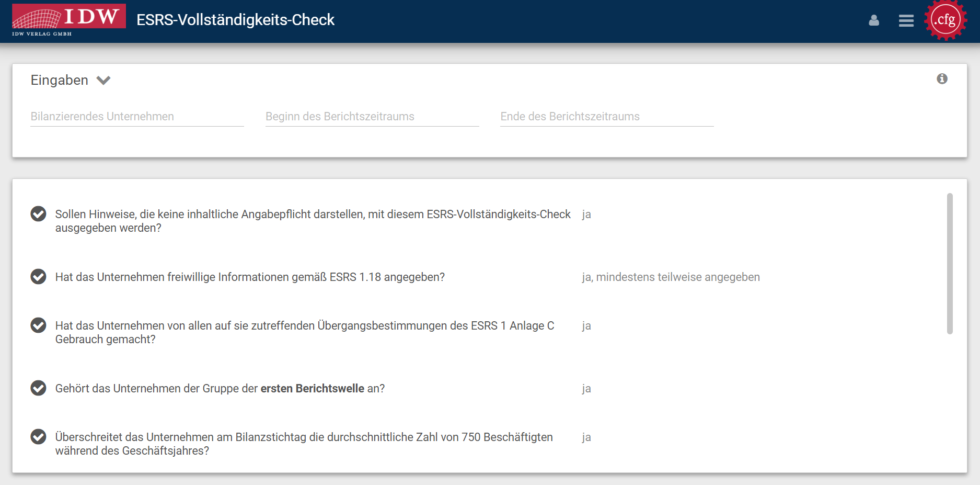Open the ESRS 1.18 freiwillige Informationen question
Image resolution: width=980 pixels, height=485 pixels.
pos(250,277)
